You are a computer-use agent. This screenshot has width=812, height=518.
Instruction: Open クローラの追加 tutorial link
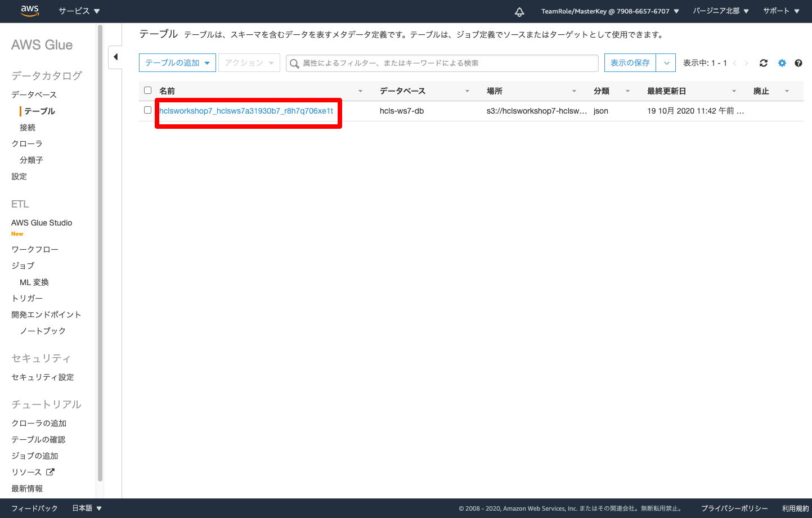coord(39,423)
